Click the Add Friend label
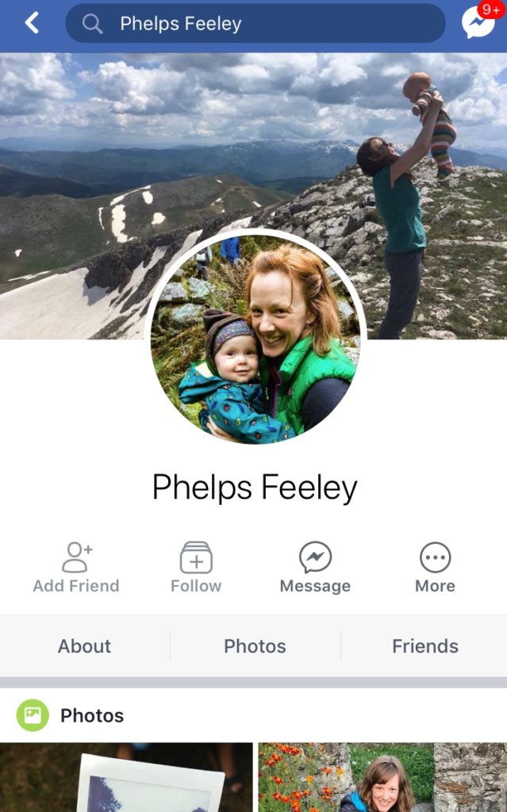Screen dimensions: 507x812 (76, 586)
